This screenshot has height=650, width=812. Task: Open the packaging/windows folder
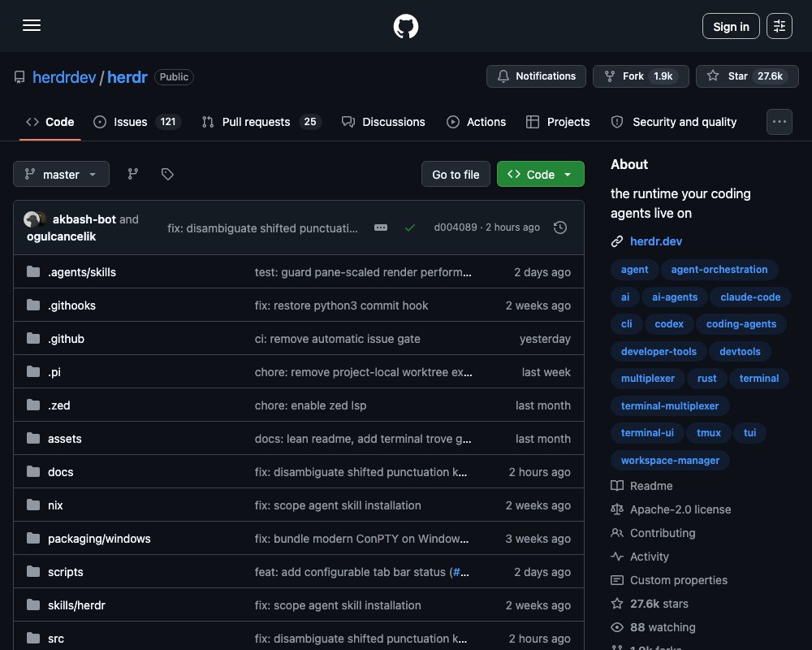(99, 539)
